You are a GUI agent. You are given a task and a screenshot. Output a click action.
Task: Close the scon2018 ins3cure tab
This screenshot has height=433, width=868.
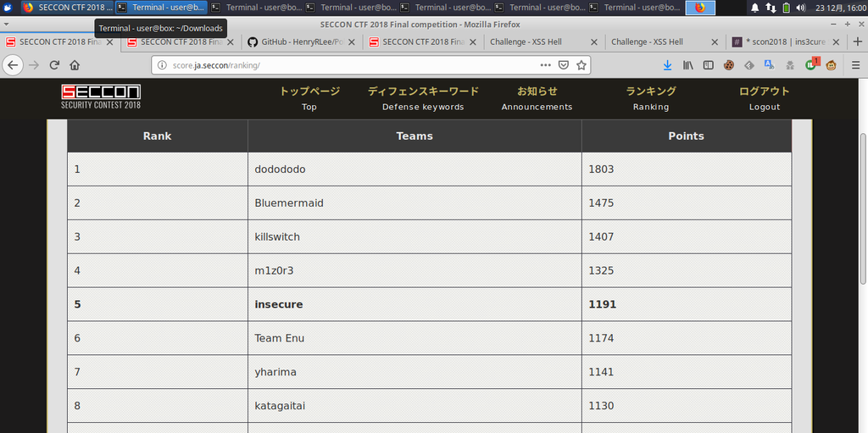pos(836,42)
